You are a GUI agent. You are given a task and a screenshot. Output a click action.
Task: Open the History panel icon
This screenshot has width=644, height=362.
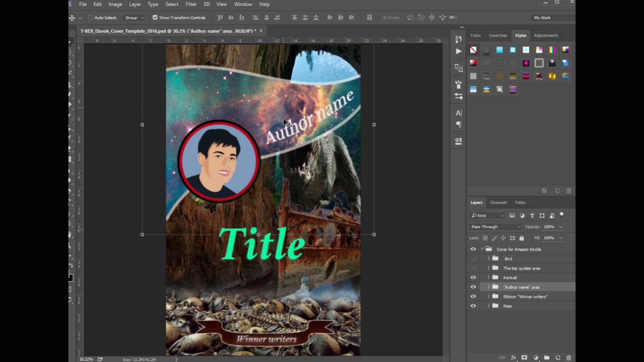pos(458,39)
